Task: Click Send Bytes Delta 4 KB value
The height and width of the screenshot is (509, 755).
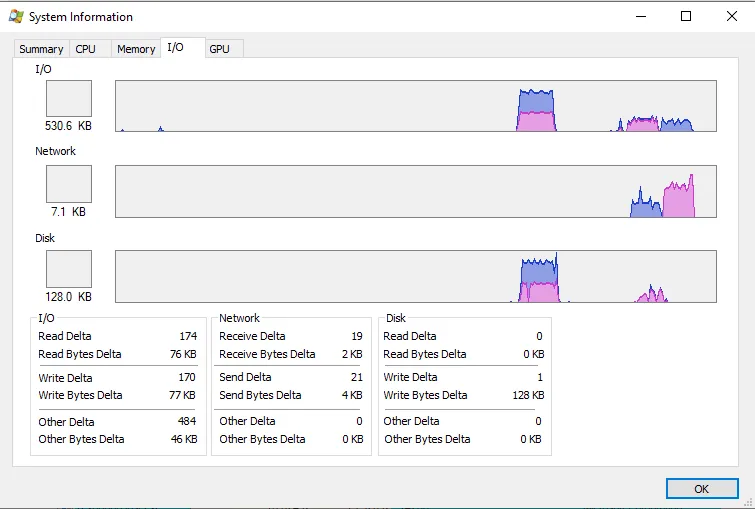Action: pyautogui.click(x=352, y=395)
